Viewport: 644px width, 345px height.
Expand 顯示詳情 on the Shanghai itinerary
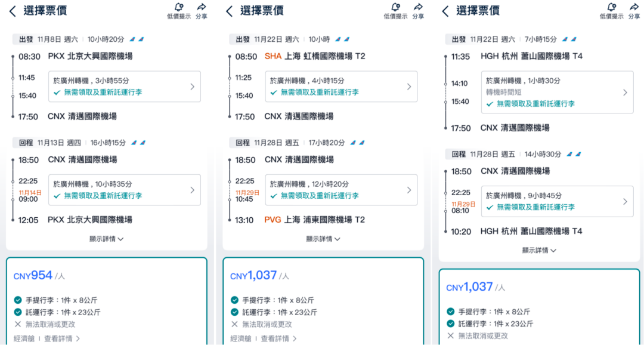pos(323,239)
